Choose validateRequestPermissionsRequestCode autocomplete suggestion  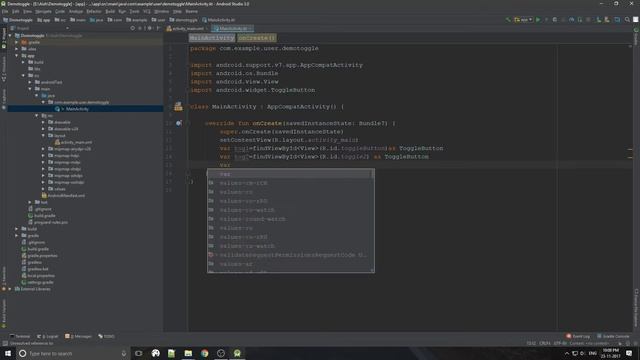click(x=290, y=255)
